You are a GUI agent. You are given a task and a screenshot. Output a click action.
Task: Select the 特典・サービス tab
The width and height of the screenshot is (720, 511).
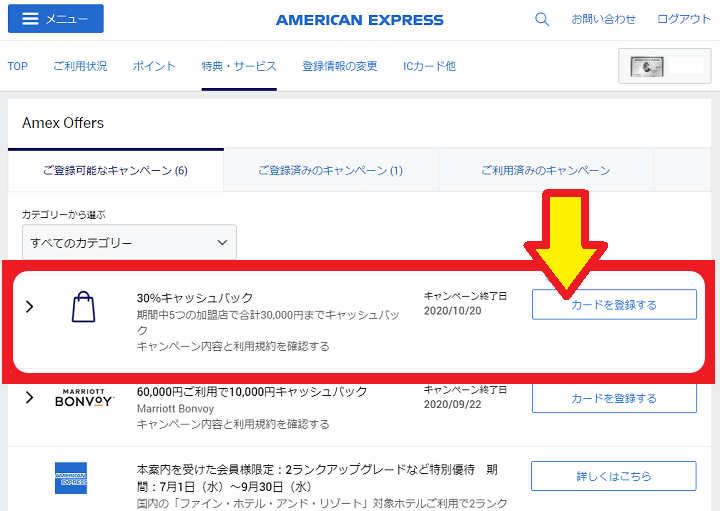(239, 66)
